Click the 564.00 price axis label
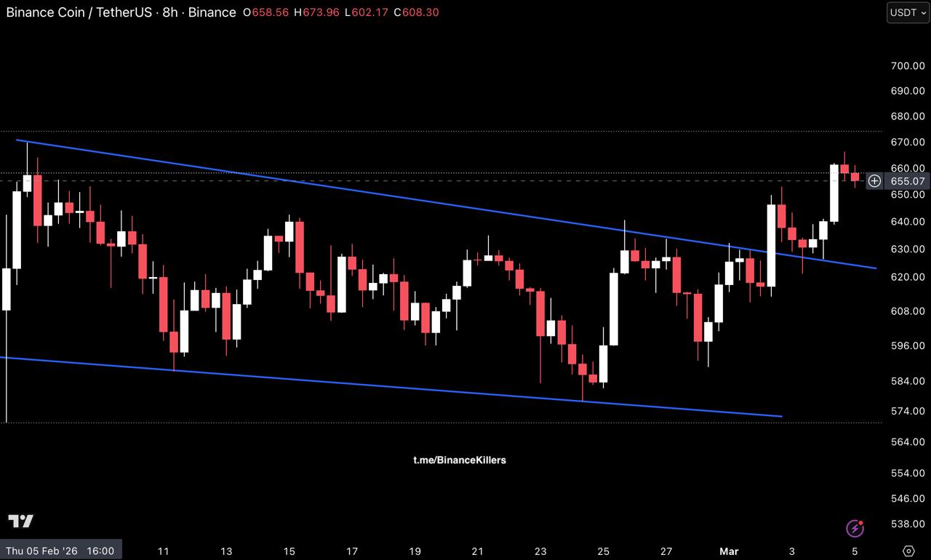The image size is (931, 560). 908,442
